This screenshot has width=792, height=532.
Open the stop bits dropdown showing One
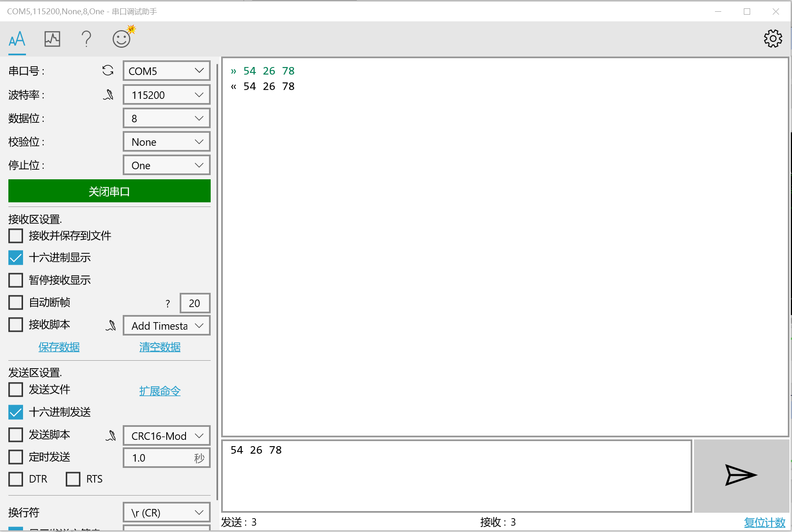point(167,165)
